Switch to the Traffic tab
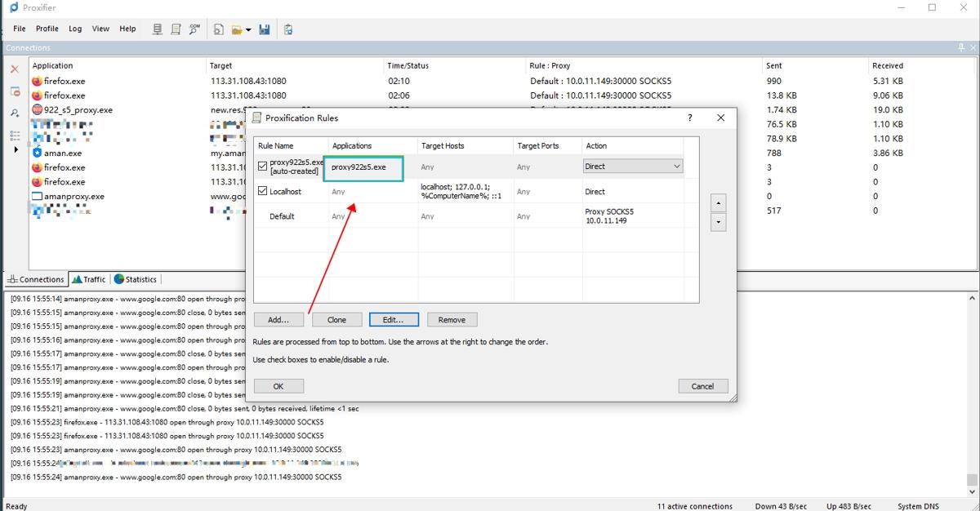 pos(89,279)
